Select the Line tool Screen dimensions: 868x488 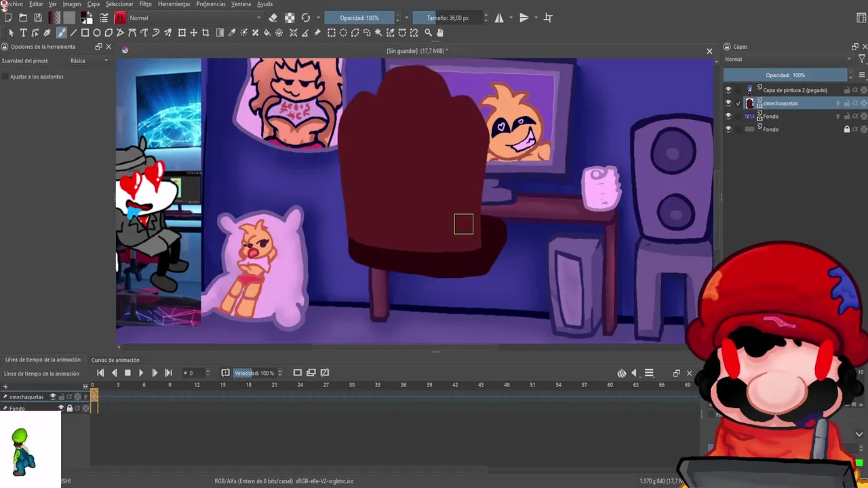(x=73, y=33)
